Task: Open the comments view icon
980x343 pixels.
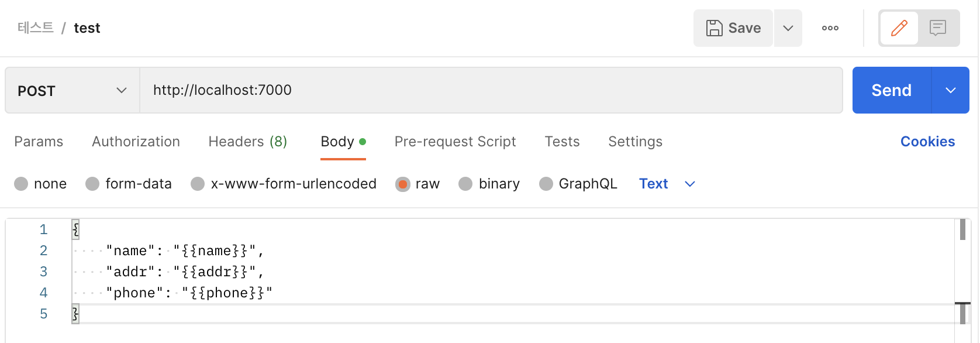Action: click(938, 28)
